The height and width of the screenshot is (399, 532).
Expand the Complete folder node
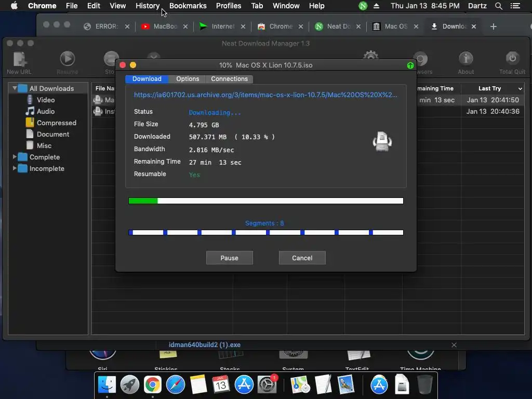coord(15,157)
